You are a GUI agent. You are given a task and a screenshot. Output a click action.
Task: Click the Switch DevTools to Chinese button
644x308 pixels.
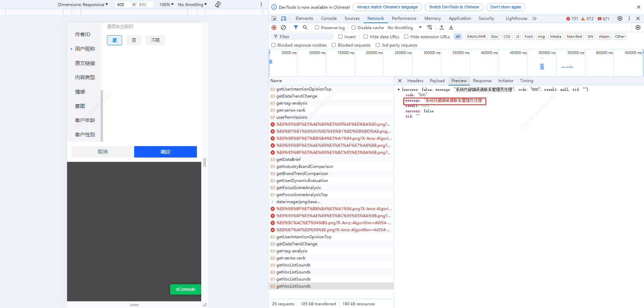[x=454, y=7]
